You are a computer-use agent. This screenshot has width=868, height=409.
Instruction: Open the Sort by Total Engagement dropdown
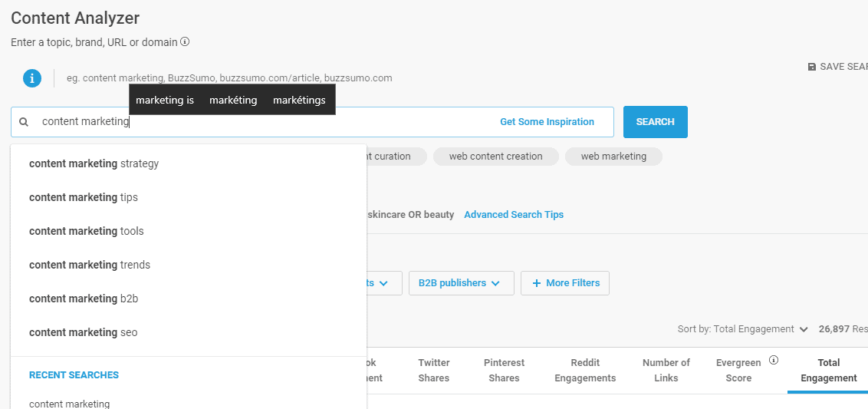pyautogui.click(x=742, y=329)
